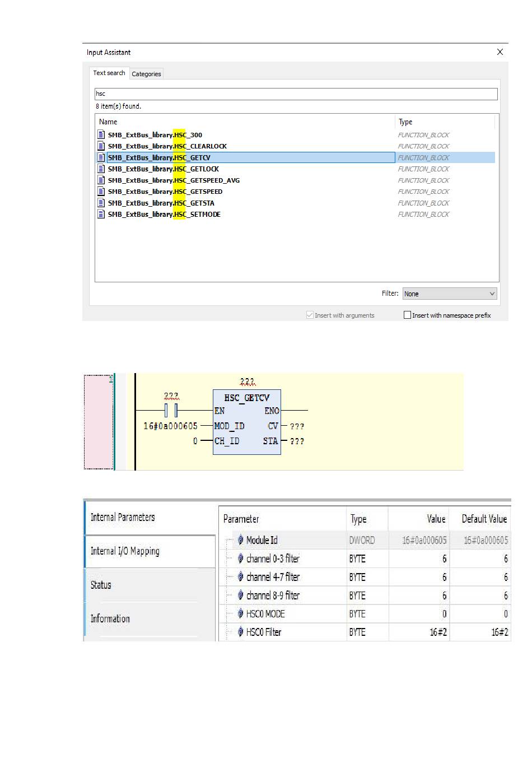
Task: Click the document icon beside HSC_CLEARLOCK
Action: 101,146
